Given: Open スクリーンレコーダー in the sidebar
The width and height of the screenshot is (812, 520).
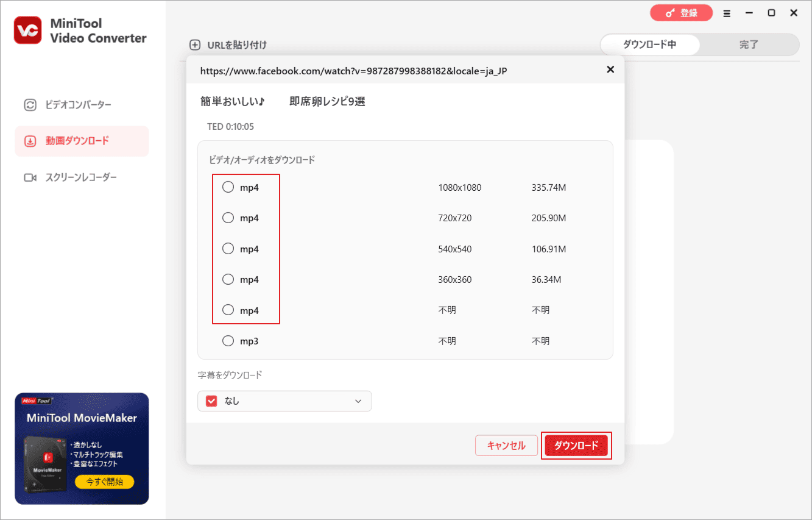Looking at the screenshot, I should (x=81, y=177).
